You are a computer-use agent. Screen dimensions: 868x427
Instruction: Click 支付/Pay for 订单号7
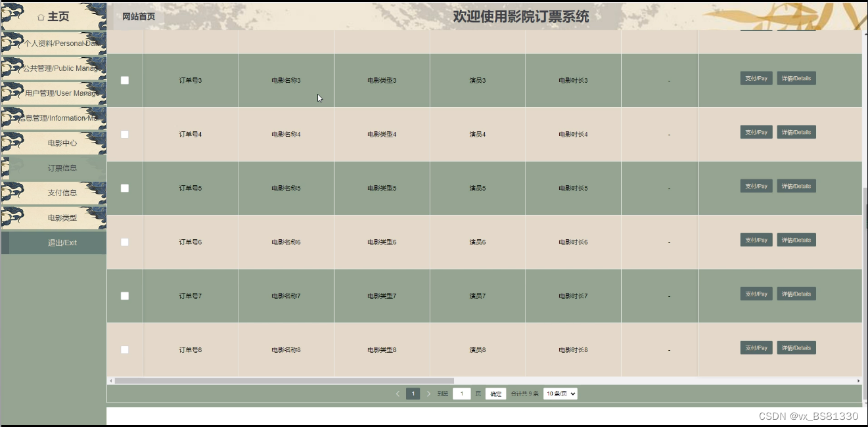tap(756, 294)
